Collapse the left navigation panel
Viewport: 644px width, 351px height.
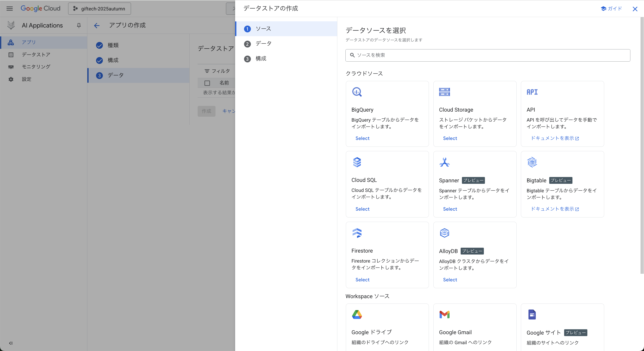10,343
